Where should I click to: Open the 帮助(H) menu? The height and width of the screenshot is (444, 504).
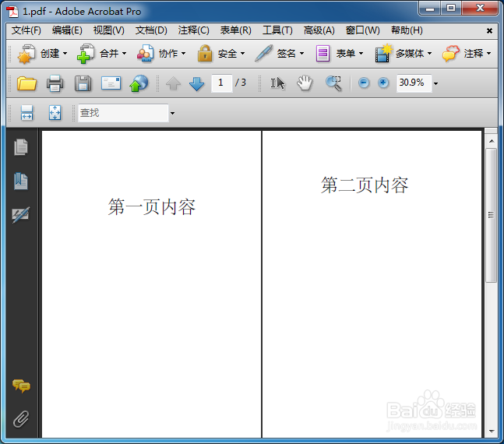tap(407, 30)
